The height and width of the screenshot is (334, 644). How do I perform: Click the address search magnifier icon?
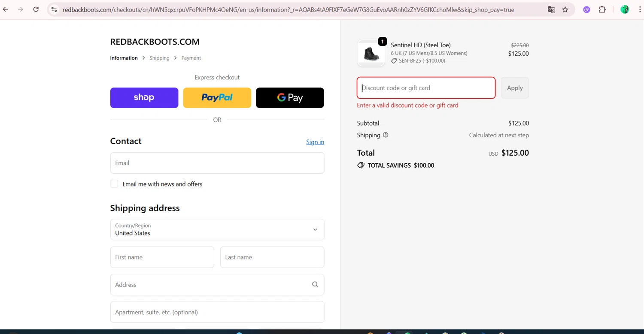[x=315, y=285]
